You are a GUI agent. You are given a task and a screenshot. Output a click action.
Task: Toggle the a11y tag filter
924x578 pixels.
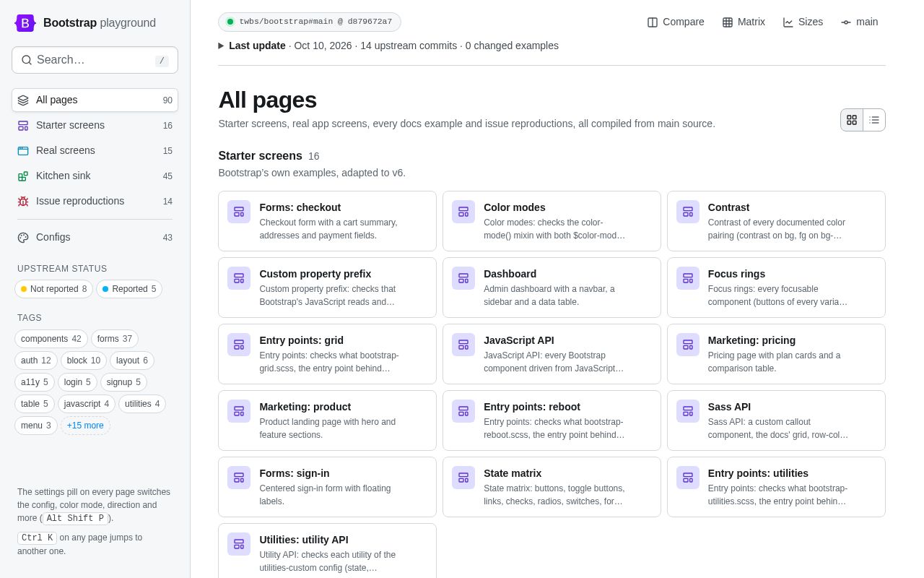tap(35, 382)
